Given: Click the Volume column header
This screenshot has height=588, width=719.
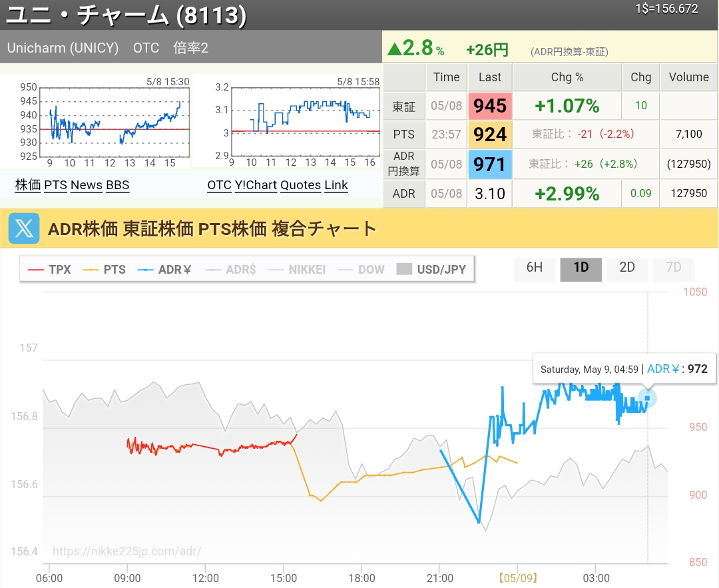Looking at the screenshot, I should point(689,77).
